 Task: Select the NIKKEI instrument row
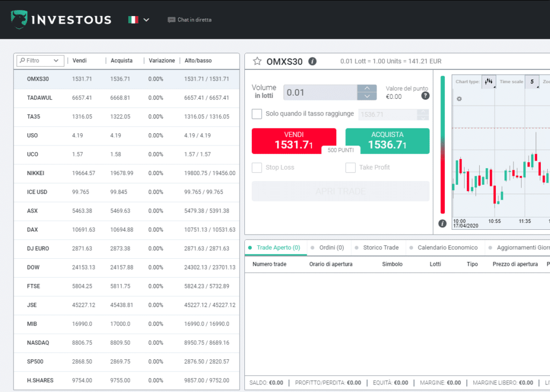point(127,173)
